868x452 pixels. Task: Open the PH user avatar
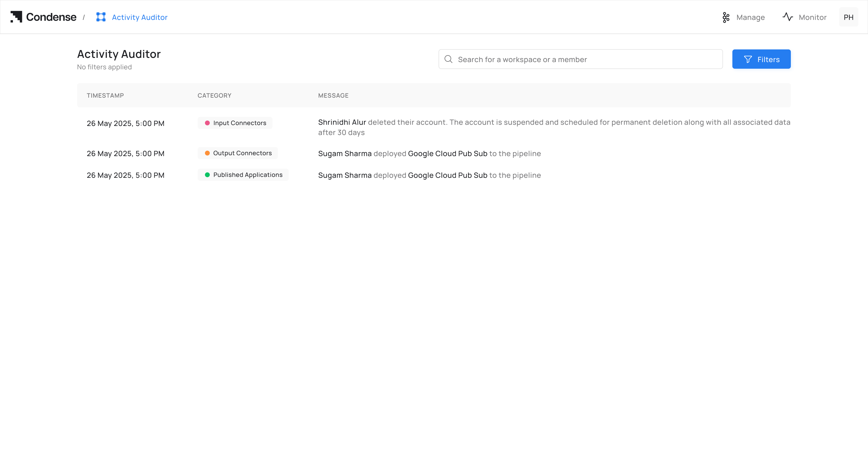(x=848, y=17)
